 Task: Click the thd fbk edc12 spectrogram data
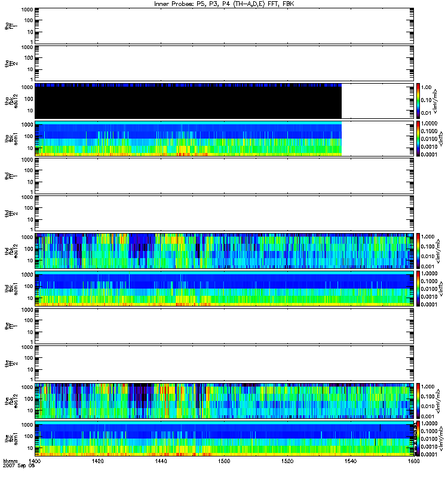click(x=224, y=251)
